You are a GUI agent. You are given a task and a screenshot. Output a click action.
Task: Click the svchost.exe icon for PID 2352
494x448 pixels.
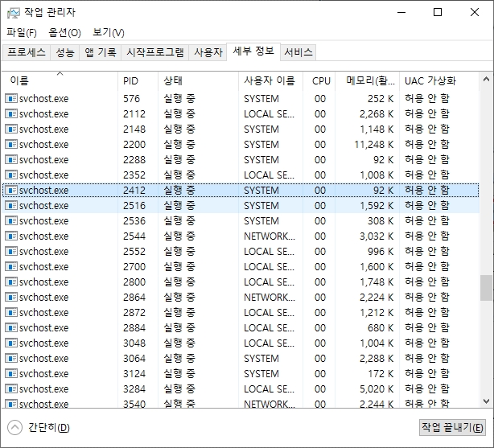(11, 175)
